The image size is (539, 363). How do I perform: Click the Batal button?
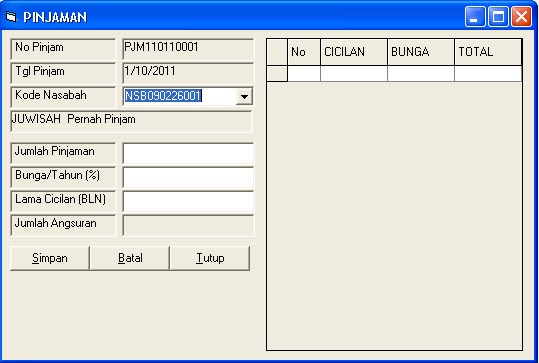[130, 258]
